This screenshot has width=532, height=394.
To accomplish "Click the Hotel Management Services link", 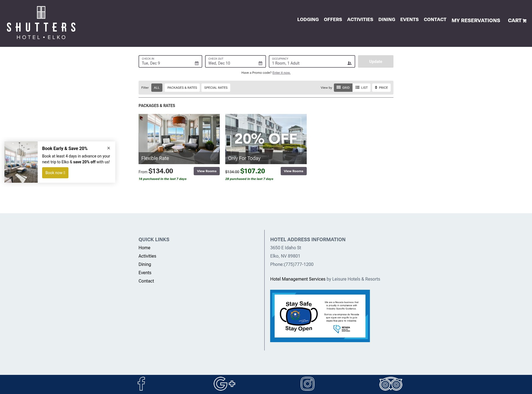I will pyautogui.click(x=298, y=279).
